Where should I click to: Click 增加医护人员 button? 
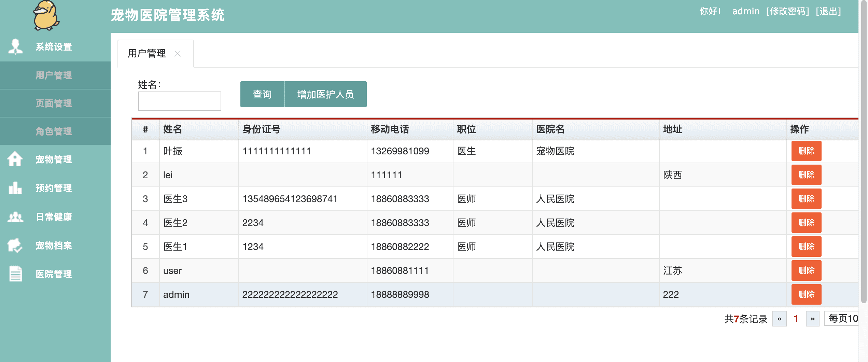point(325,94)
